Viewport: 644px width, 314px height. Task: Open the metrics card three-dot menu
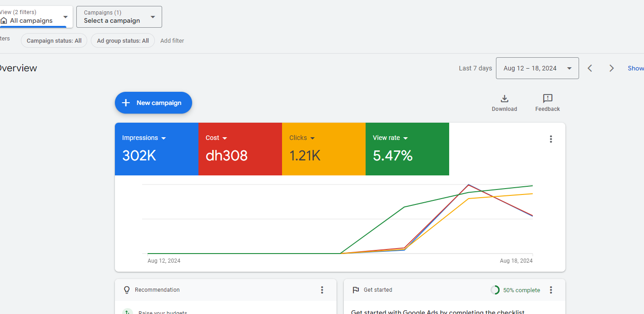click(x=550, y=139)
